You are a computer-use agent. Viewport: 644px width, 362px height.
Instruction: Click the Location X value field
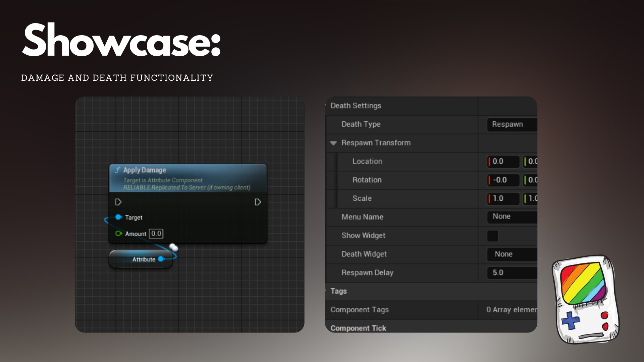(503, 162)
